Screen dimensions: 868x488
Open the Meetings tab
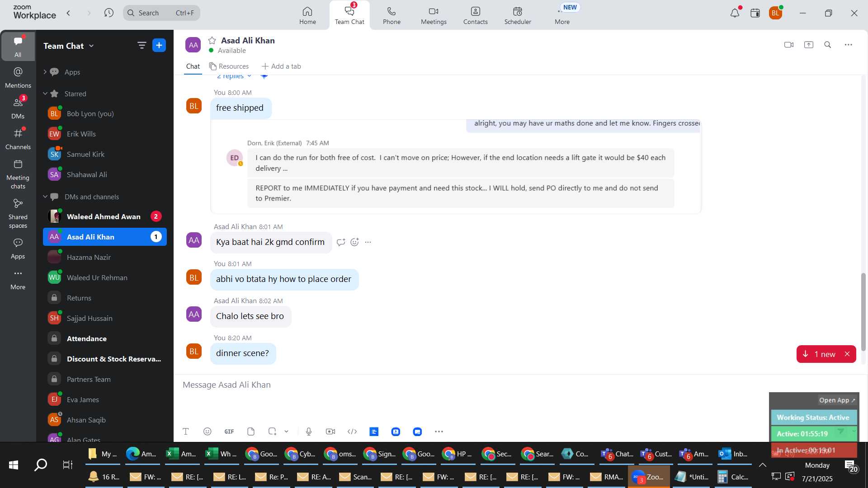(x=434, y=16)
